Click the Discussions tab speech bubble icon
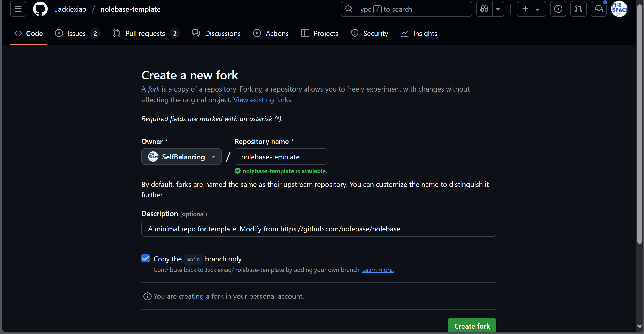This screenshot has height=334, width=644. coord(196,33)
